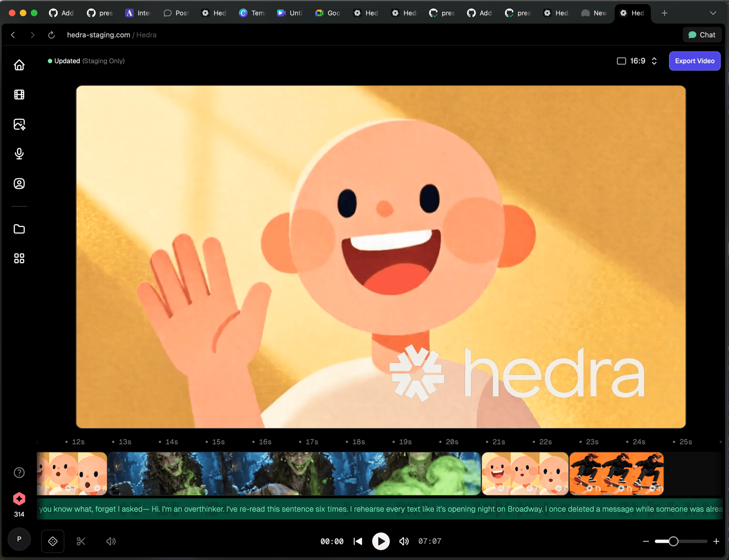Open the video film-strip sidebar icon

(x=19, y=95)
